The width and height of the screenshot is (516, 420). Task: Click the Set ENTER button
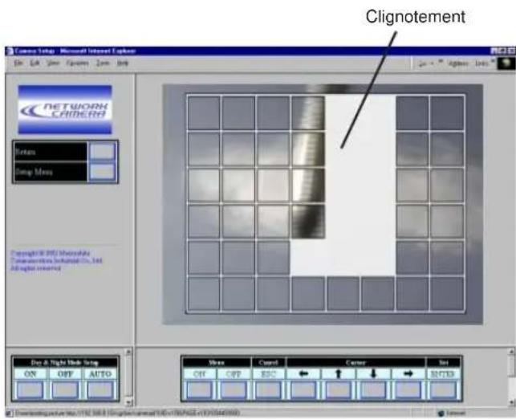443,389
